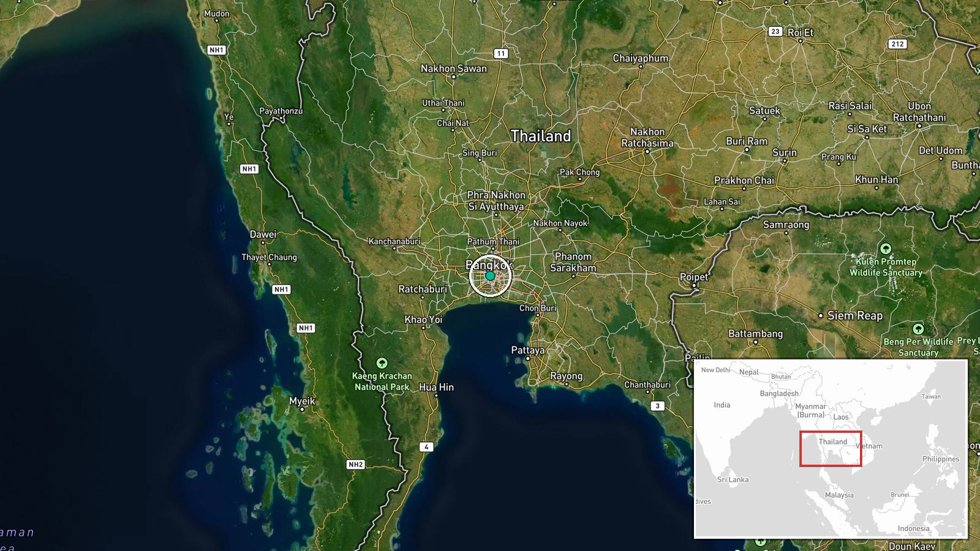Click the Surin label

785,152
